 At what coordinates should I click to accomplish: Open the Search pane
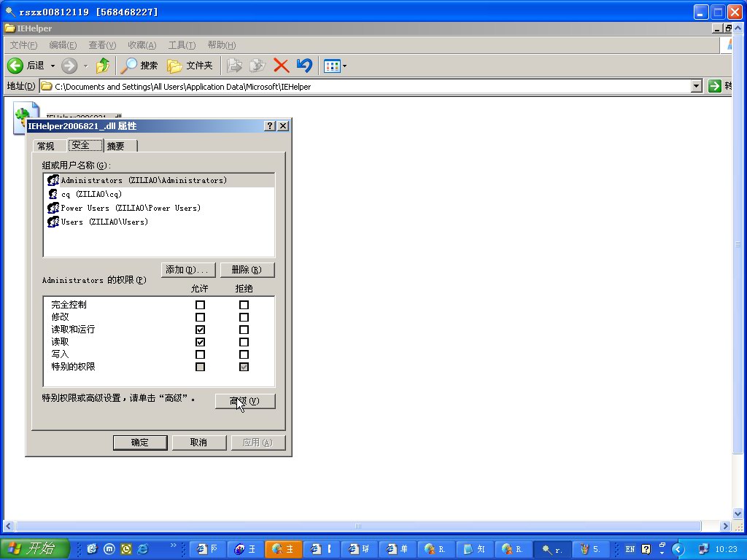click(x=139, y=65)
